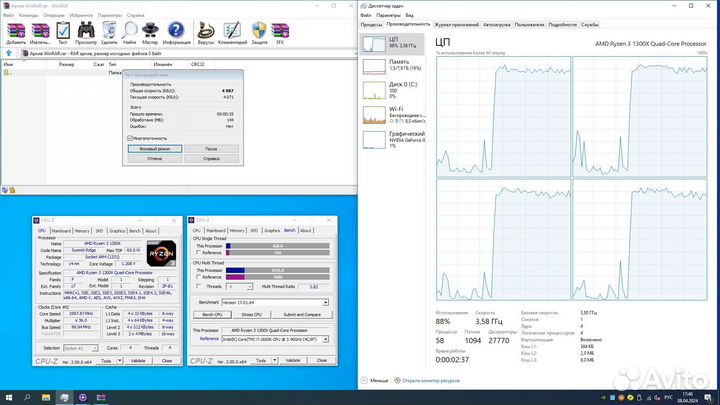This screenshot has height=405, width=720.
Task: Open the Threads count dropdown in CPU-Z
Action: (249, 287)
